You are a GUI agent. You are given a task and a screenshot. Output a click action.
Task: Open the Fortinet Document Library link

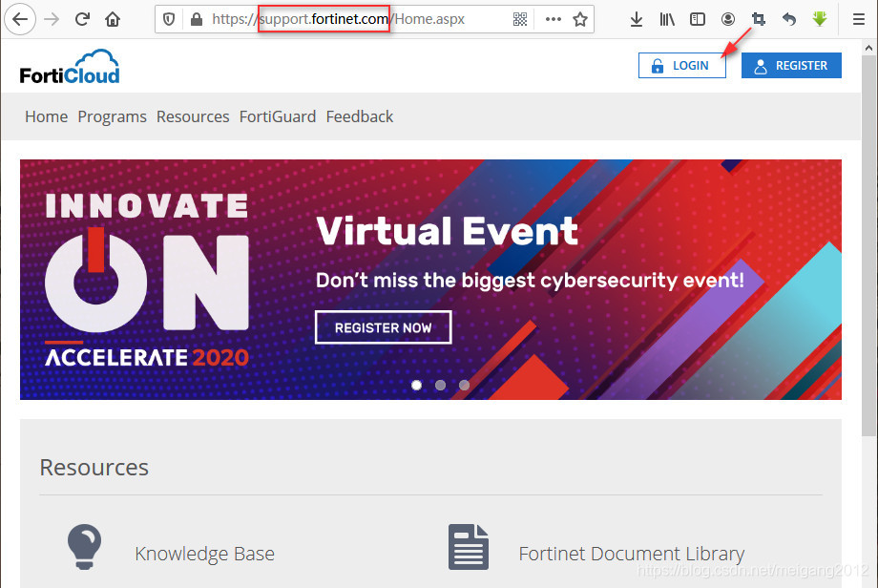pyautogui.click(x=631, y=554)
